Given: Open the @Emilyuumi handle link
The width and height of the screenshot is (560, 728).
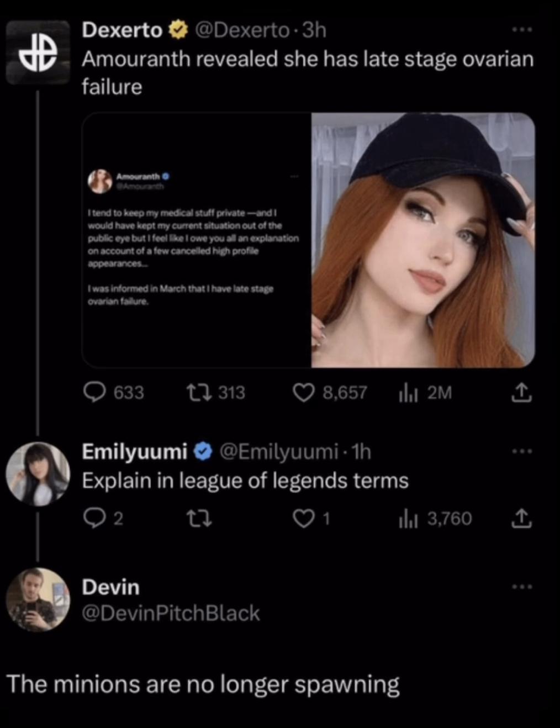Looking at the screenshot, I should (278, 451).
